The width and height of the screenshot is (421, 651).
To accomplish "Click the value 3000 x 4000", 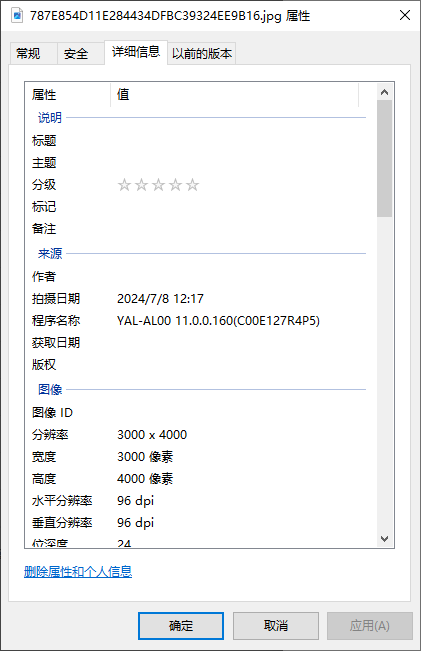I will tap(152, 435).
